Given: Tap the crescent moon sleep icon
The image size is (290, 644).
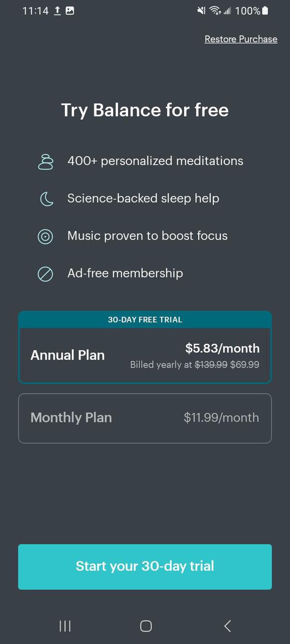Looking at the screenshot, I should pos(46,199).
